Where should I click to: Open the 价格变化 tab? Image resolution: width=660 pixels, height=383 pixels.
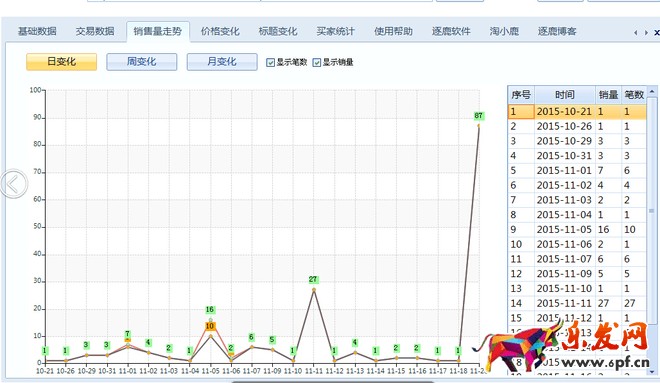click(220, 31)
